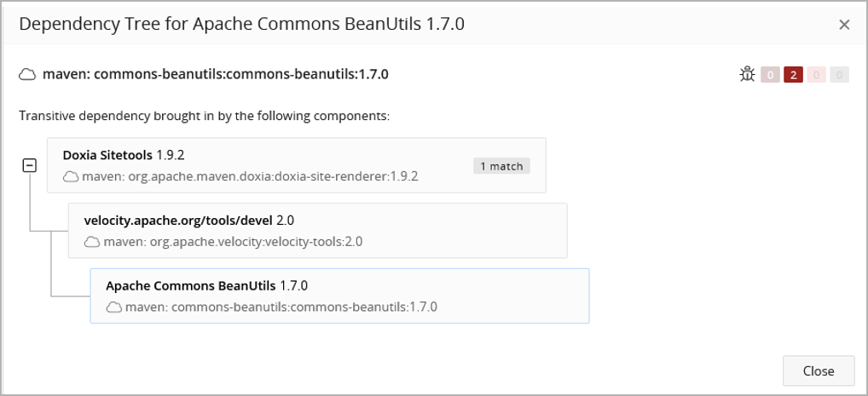The height and width of the screenshot is (396, 868).
Task: Collapse the Doxia Sitetools dependency tree
Action: pos(30,166)
